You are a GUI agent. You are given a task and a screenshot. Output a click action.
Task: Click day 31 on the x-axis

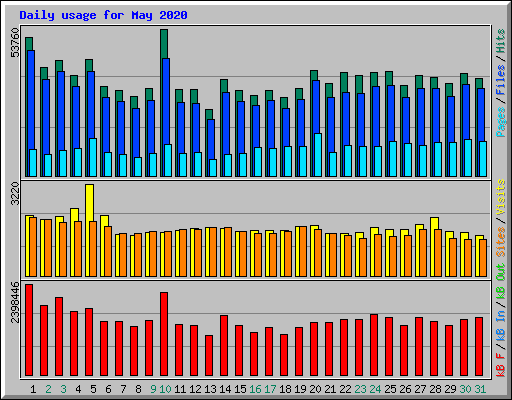[480, 389]
